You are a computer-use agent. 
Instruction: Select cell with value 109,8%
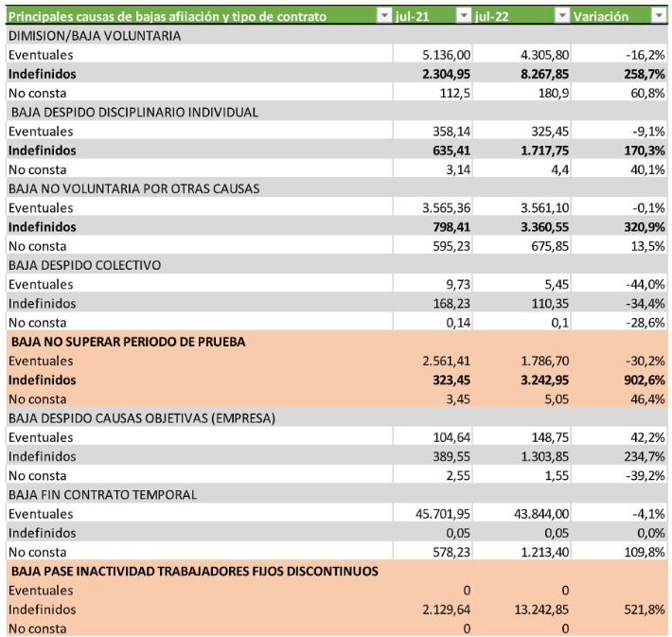pyautogui.click(x=619, y=552)
